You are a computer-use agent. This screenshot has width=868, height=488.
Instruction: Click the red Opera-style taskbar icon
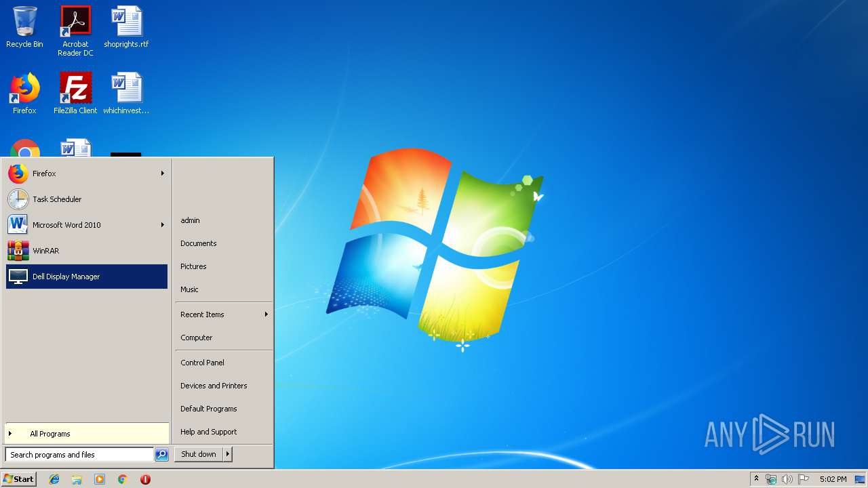[x=145, y=479]
